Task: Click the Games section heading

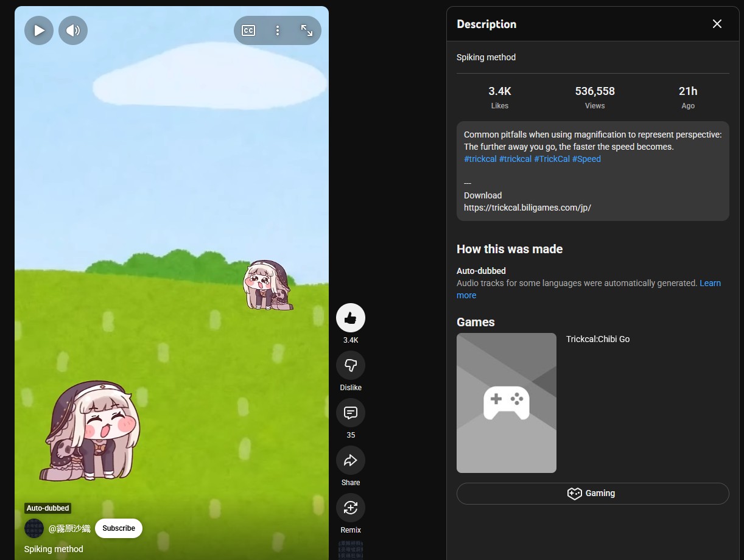Action: click(x=476, y=322)
